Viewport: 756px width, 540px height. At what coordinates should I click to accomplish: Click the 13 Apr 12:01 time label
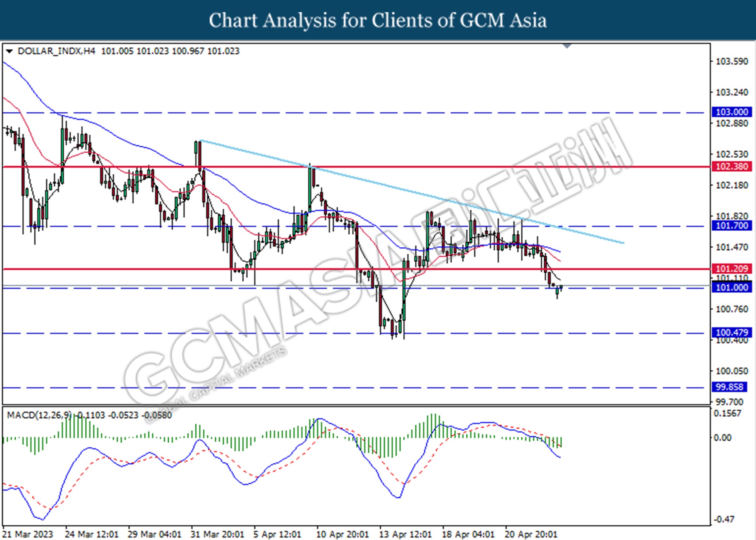coord(405,534)
